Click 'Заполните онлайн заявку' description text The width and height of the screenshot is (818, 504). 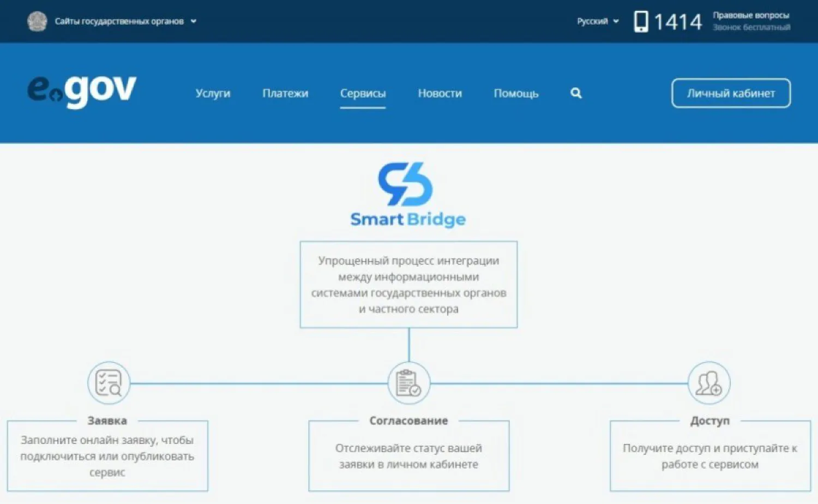tap(107, 456)
